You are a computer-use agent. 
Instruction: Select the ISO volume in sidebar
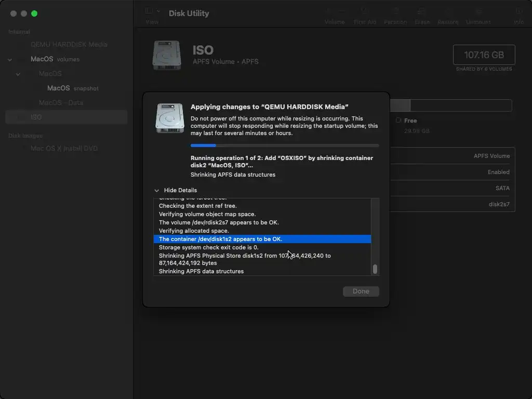[66, 117]
